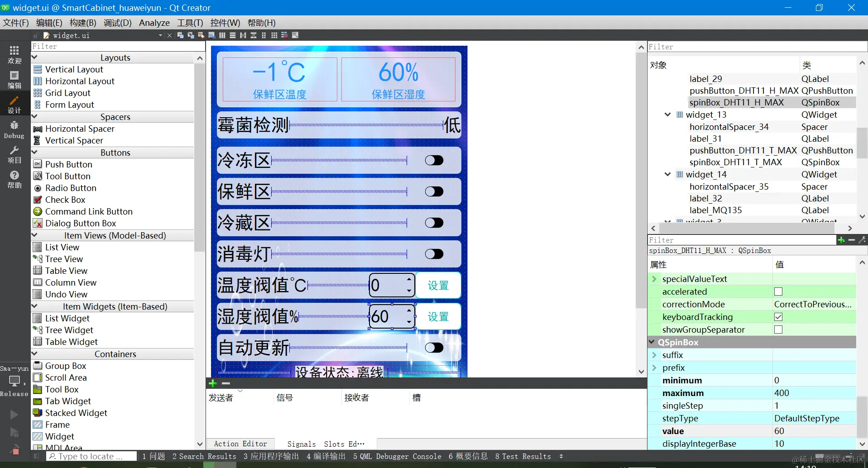Toggle the keyboardTracking checkbox
The width and height of the screenshot is (868, 468).
click(x=778, y=317)
